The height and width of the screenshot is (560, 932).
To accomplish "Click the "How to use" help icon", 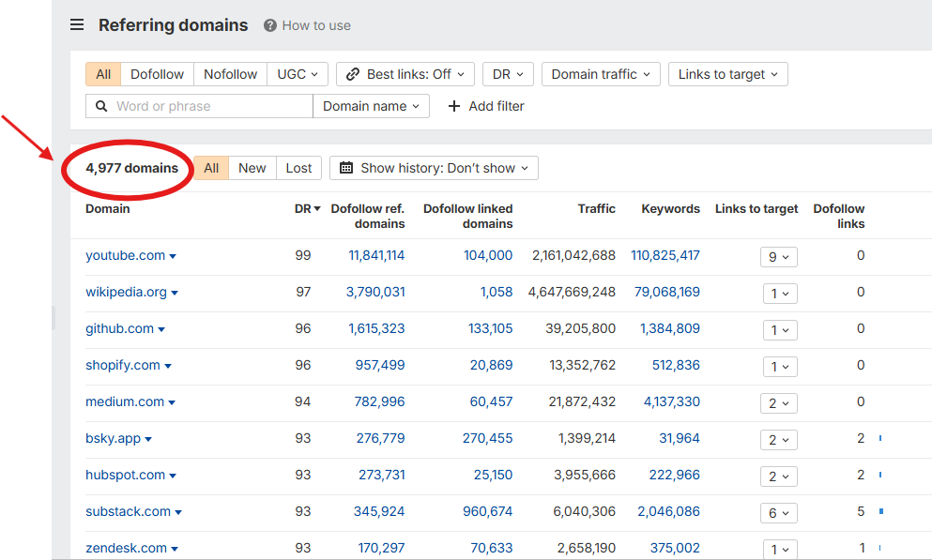I will [272, 24].
